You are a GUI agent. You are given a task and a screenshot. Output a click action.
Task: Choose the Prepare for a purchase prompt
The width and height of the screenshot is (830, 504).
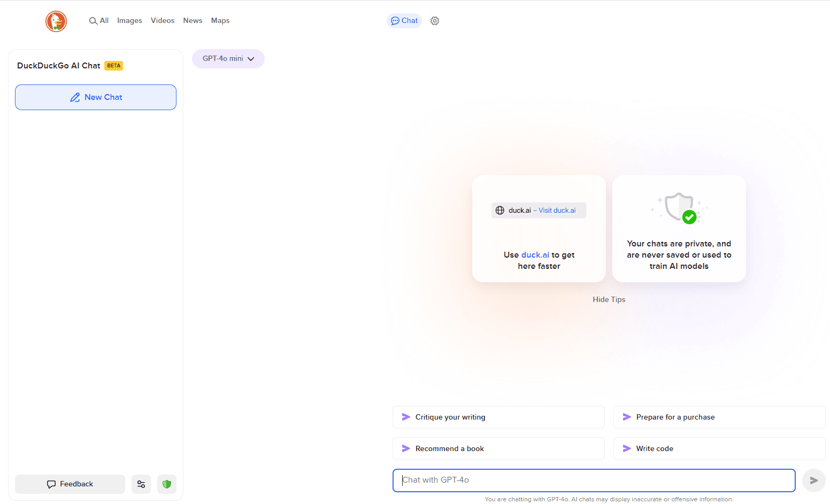click(x=719, y=417)
